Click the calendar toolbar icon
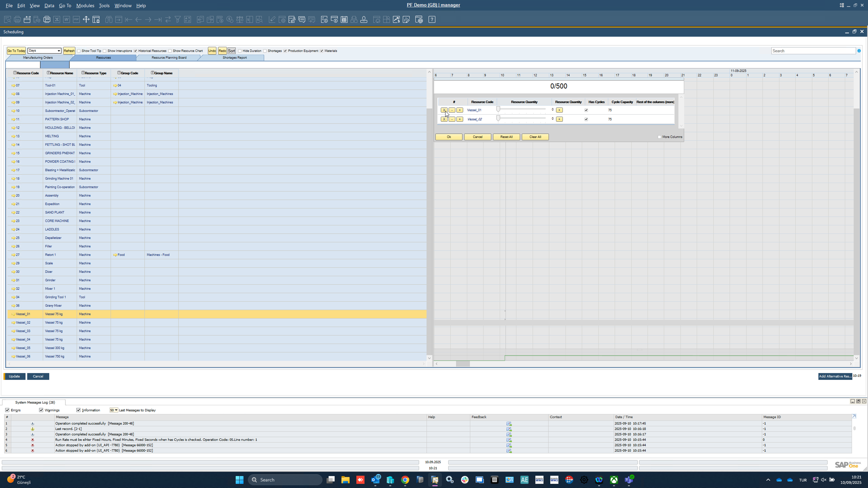868x488 pixels. coord(344,19)
